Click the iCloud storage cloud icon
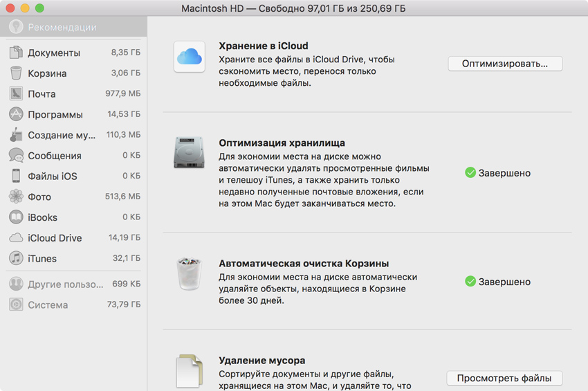Image resolution: width=588 pixels, height=391 pixels. [x=189, y=56]
